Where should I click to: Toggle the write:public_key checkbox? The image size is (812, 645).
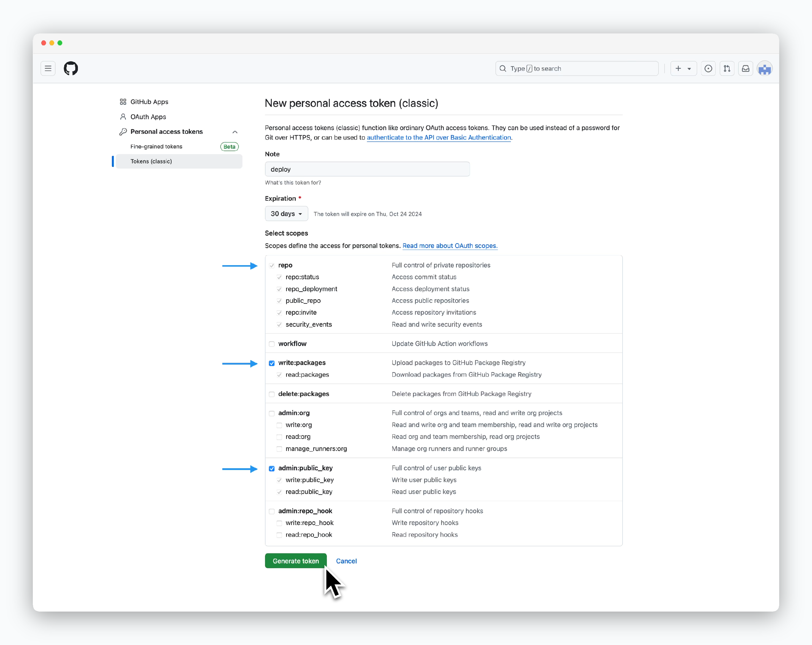pos(279,480)
